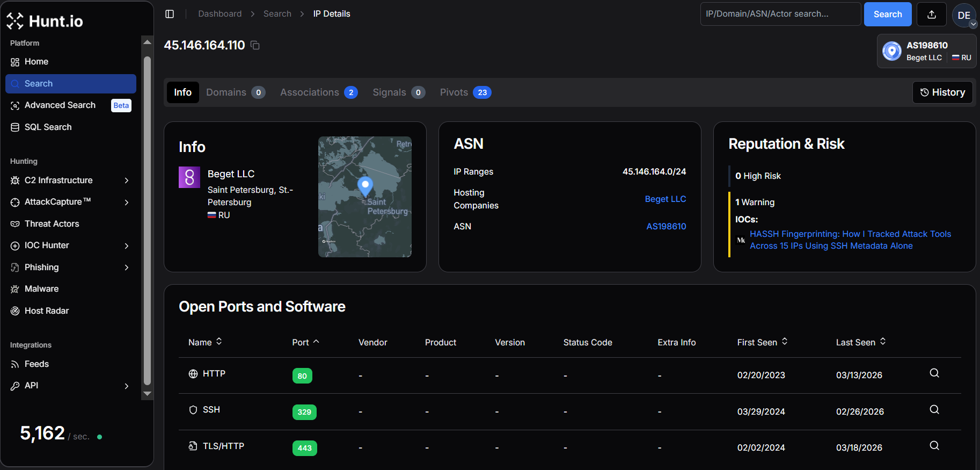The image size is (980, 470).
Task: Open the magnifier for the HTTP port row
Action: [x=934, y=373]
